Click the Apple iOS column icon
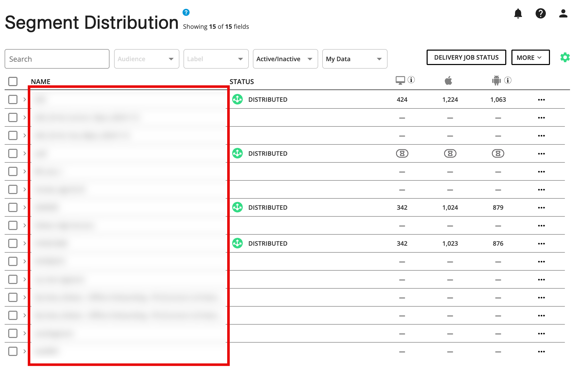This screenshot has width=588, height=367. [x=448, y=80]
